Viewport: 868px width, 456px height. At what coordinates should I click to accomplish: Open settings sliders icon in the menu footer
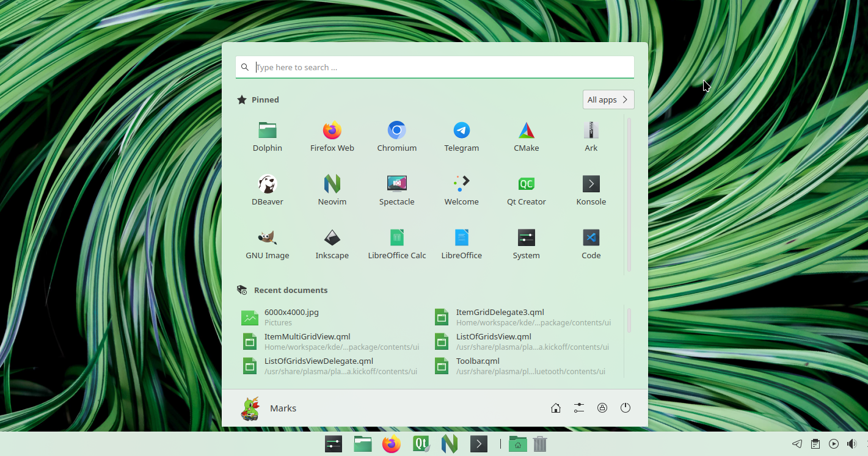tap(579, 408)
